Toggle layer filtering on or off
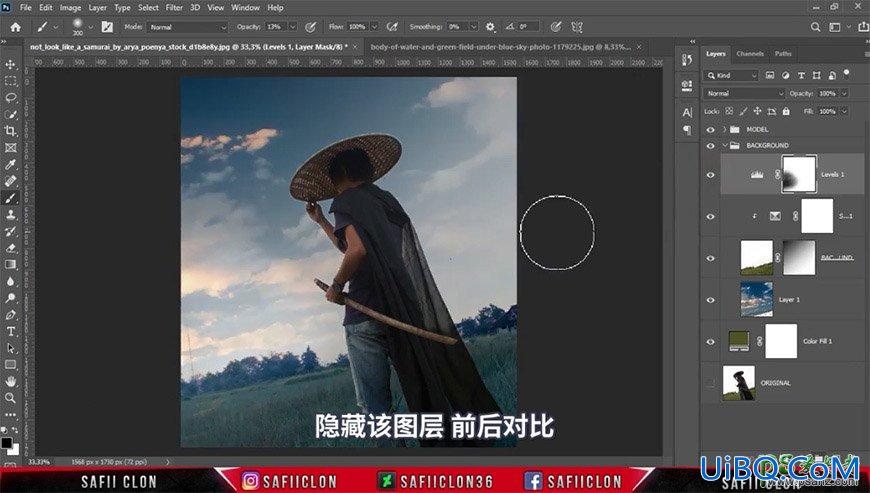This screenshot has width=870, height=493. pos(846,73)
